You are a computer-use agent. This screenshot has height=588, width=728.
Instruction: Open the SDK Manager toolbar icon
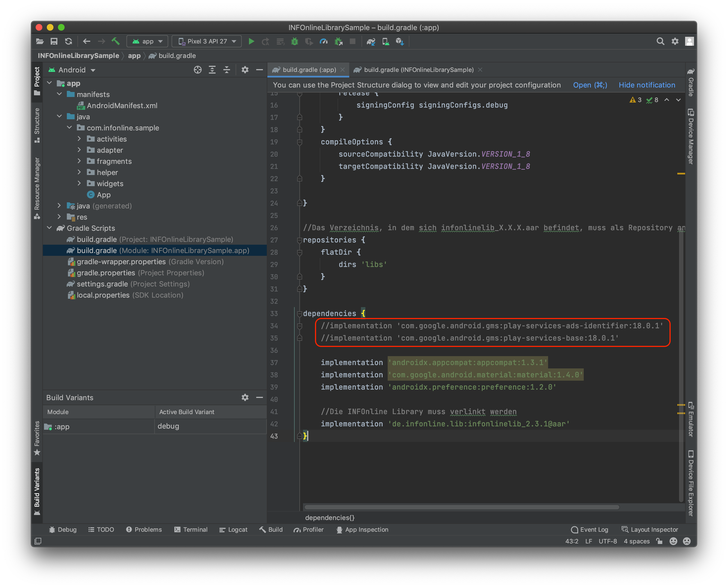click(x=400, y=41)
